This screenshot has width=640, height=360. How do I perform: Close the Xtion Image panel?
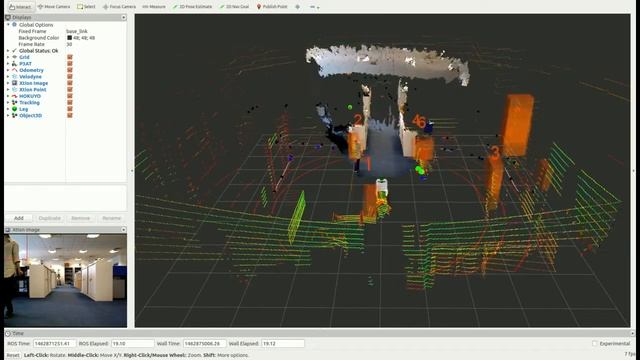[x=123, y=230]
